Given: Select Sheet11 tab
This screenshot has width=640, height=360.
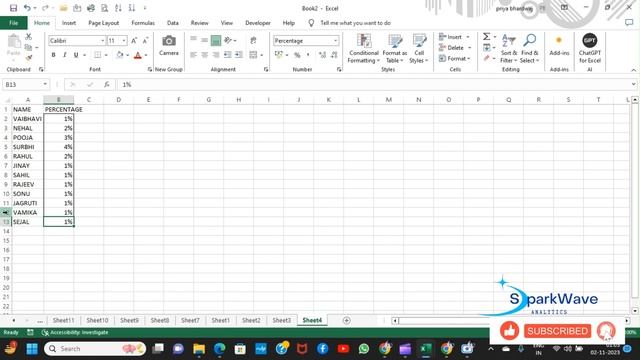Looking at the screenshot, I should coord(63,320).
